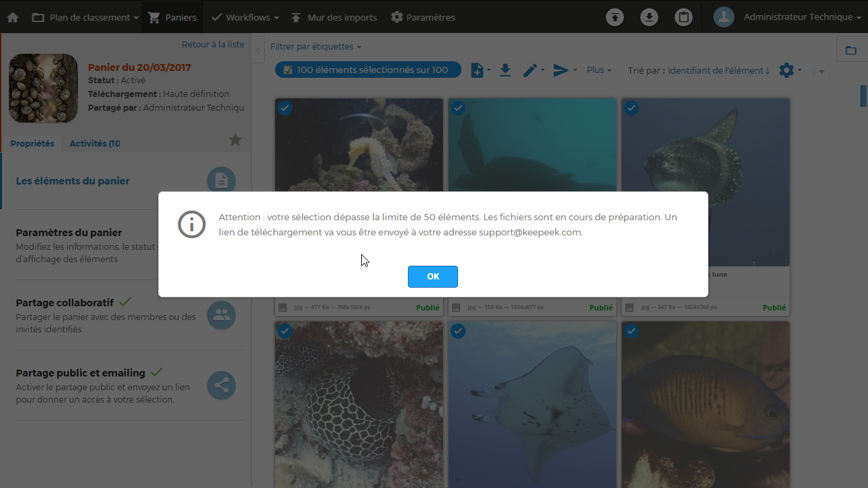868x488 pixels.
Task: Open the send (paper plane) menu
Action: pyautogui.click(x=565, y=70)
